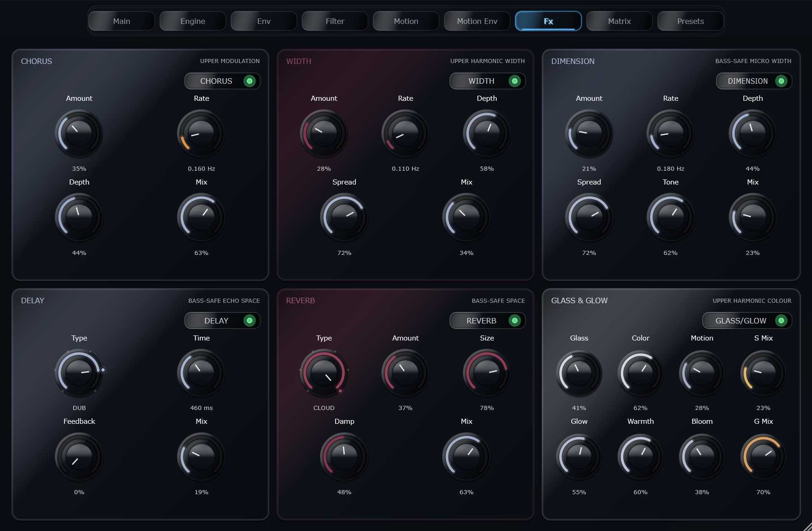Click the Delay Type selector knob showing DUB
Viewport: 812px width, 531px height.
tap(79, 373)
